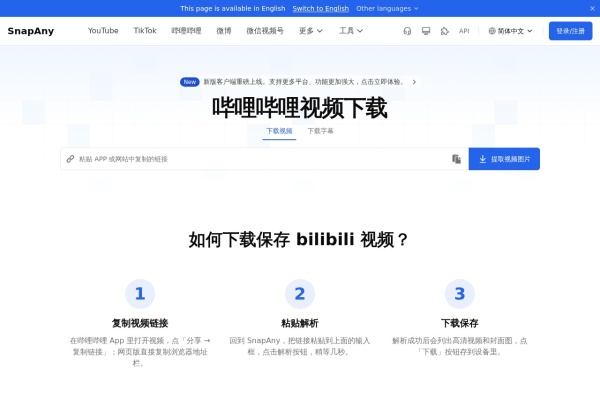This screenshot has width=600, height=400.
Task: Open TikTok nav item
Action: point(145,31)
